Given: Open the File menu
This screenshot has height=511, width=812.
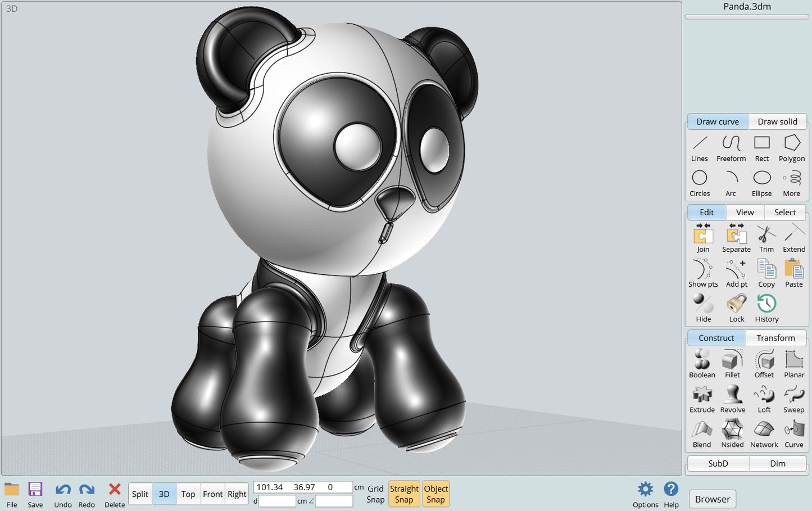Looking at the screenshot, I should pos(12,494).
